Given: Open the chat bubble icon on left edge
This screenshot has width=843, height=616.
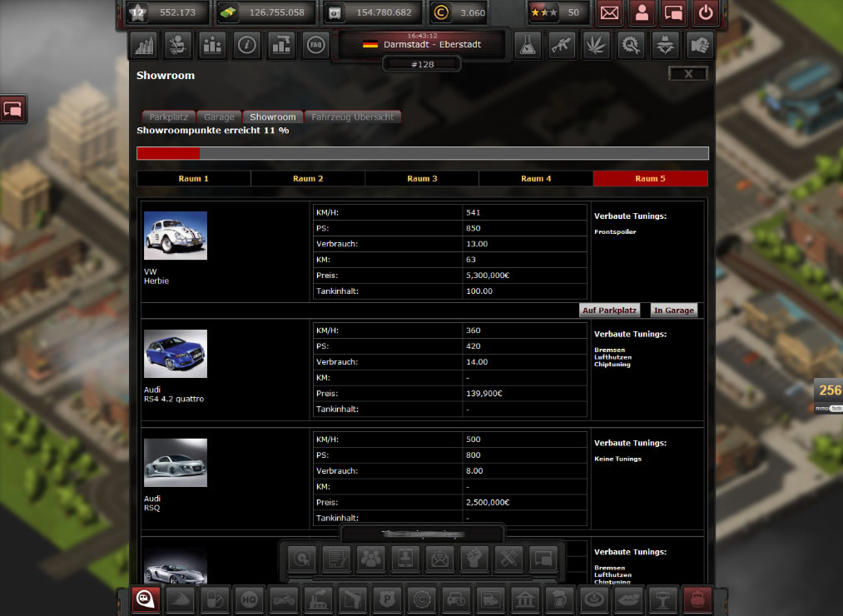Looking at the screenshot, I should [12, 109].
